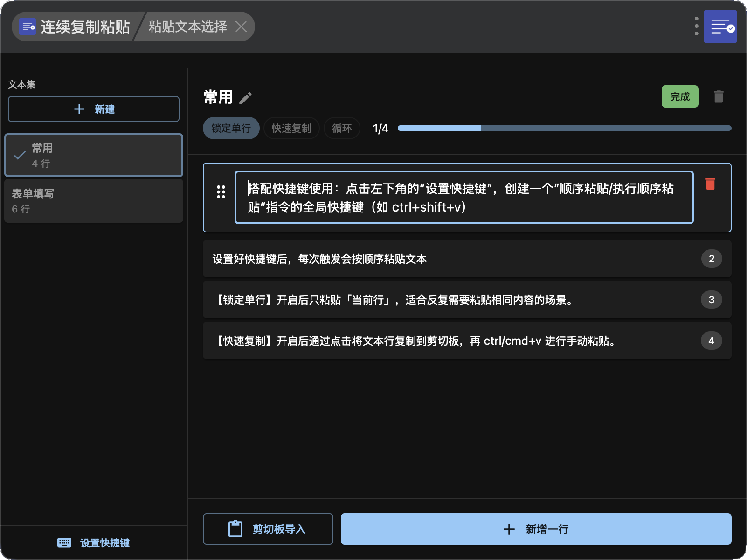Click the 1/4 progress bar
Viewport: 747px width, 560px height.
tap(564, 129)
